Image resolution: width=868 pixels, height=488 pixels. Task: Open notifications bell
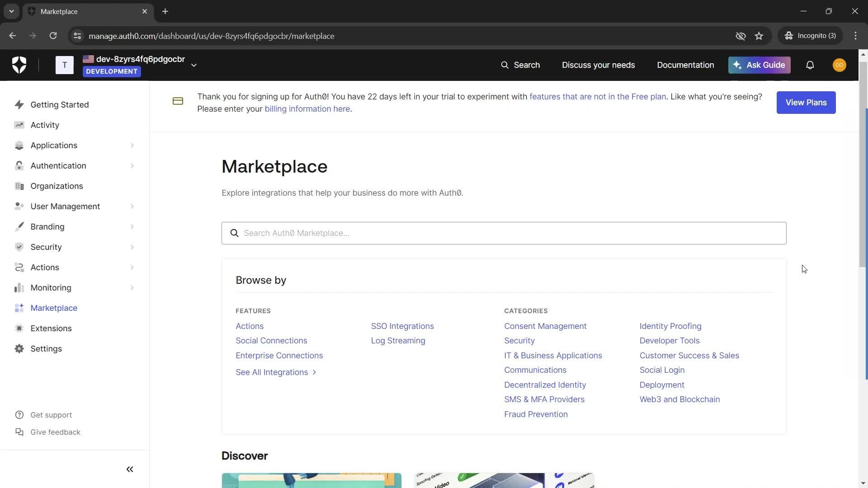[810, 65]
